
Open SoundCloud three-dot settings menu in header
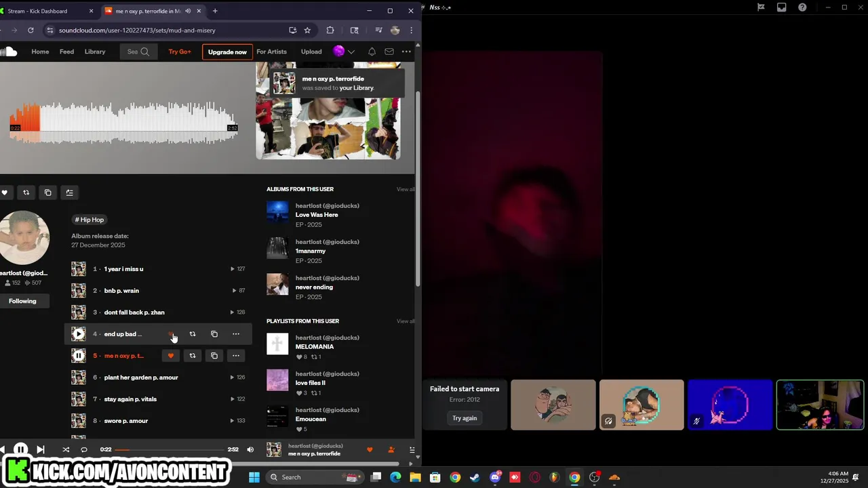click(x=406, y=52)
